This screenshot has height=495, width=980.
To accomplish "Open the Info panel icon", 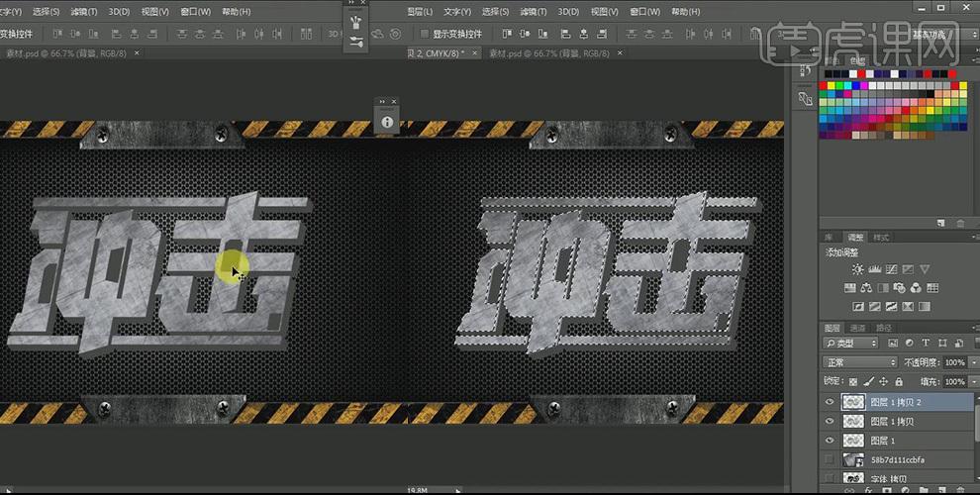I will point(387,122).
